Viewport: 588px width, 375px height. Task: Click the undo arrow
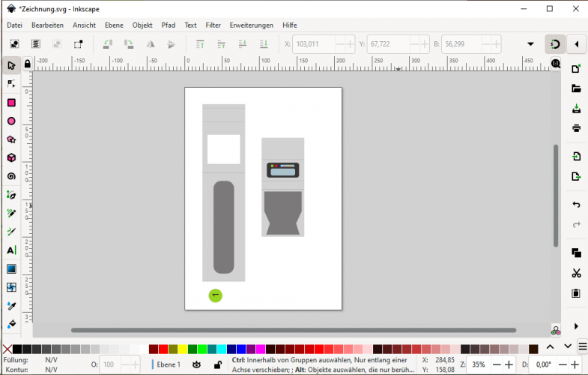pyautogui.click(x=576, y=205)
